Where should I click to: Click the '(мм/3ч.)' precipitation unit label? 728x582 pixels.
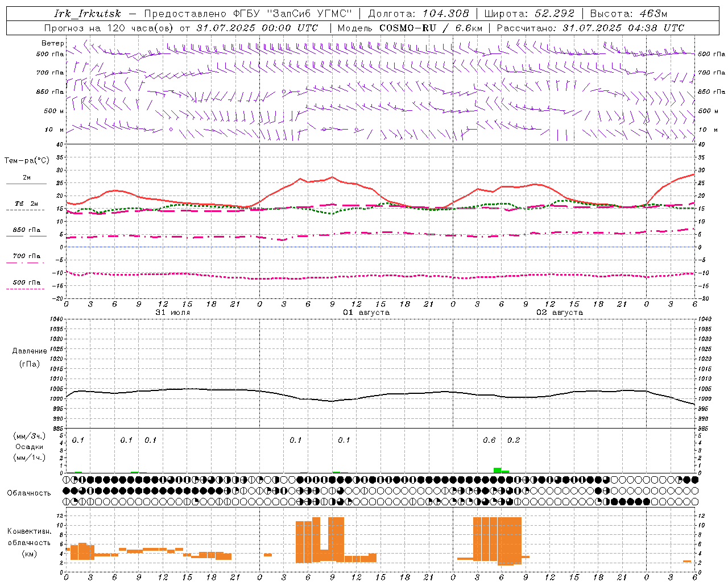[x=29, y=436]
